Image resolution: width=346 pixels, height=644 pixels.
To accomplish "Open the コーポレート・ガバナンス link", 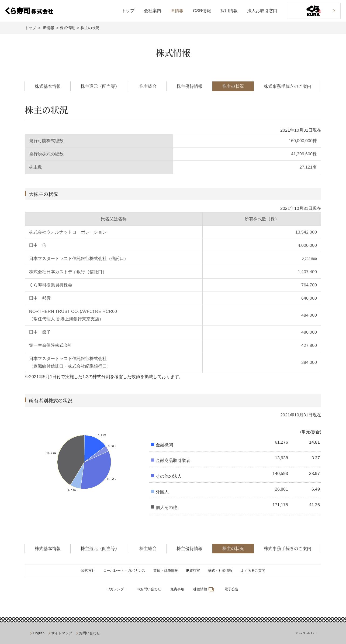I will 124,571.
